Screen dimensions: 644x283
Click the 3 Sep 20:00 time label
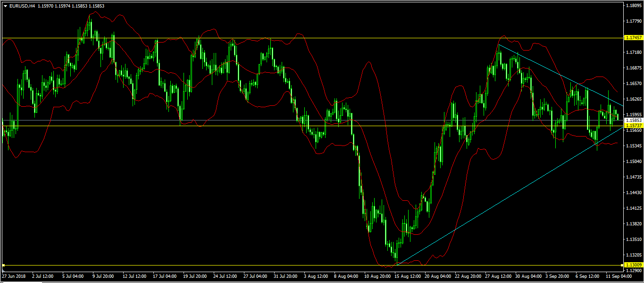[557, 275]
